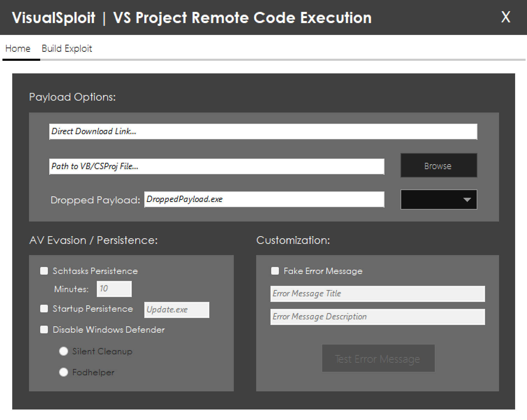
Task: Click the Browse button
Action: (439, 165)
